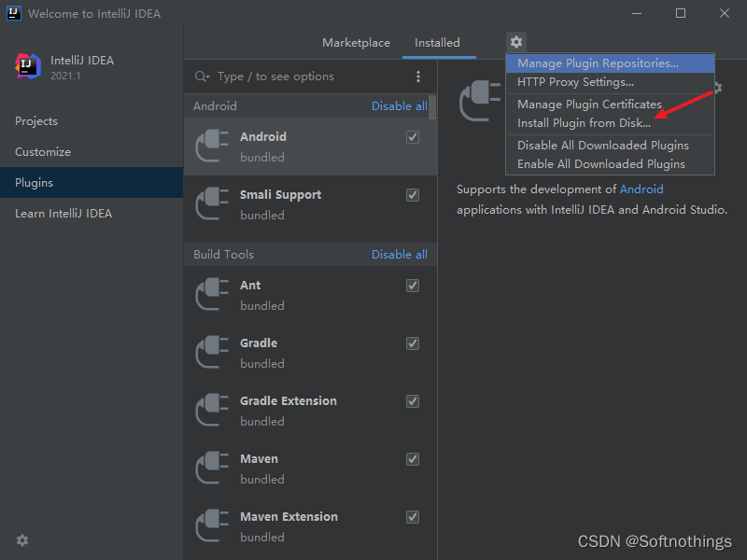747x560 pixels.
Task: Select the Ant plugin name
Action: tap(250, 286)
